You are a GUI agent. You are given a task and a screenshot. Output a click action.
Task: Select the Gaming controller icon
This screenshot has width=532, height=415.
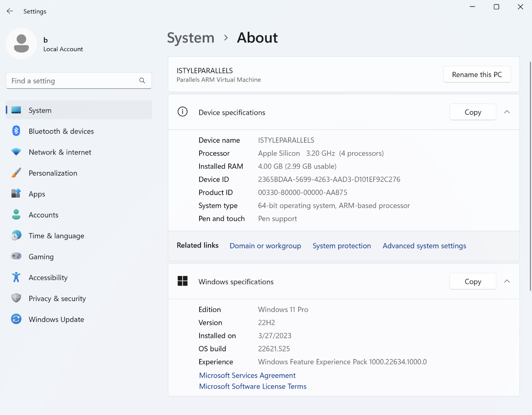point(16,256)
